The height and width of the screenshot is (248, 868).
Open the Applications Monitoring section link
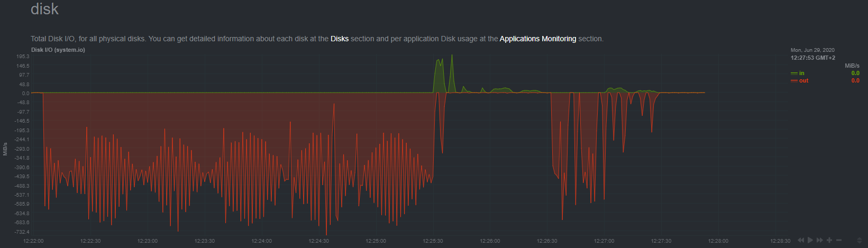pos(537,39)
